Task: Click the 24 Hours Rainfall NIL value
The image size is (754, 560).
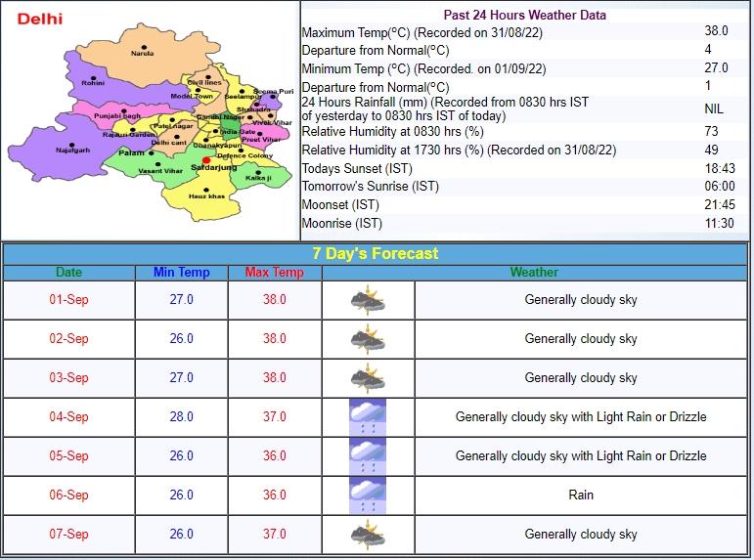Action: coord(714,108)
